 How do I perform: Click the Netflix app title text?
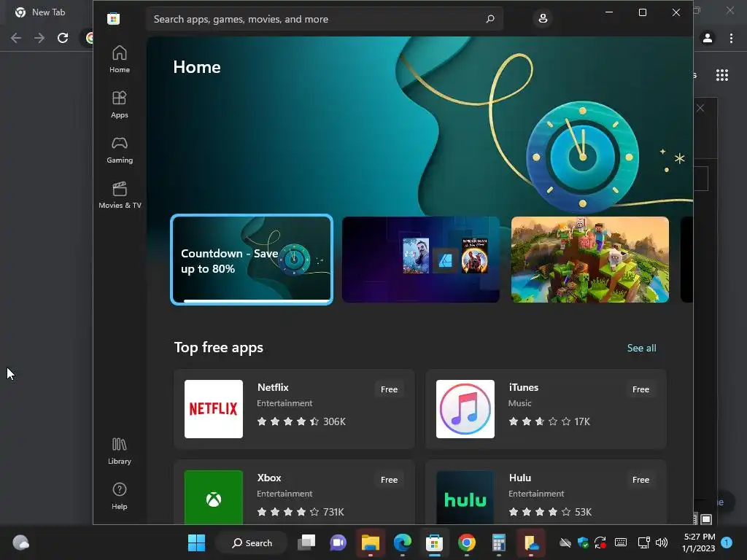point(273,388)
